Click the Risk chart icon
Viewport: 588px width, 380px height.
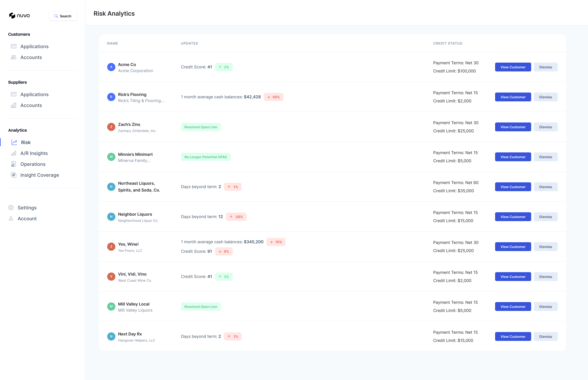[14, 142]
